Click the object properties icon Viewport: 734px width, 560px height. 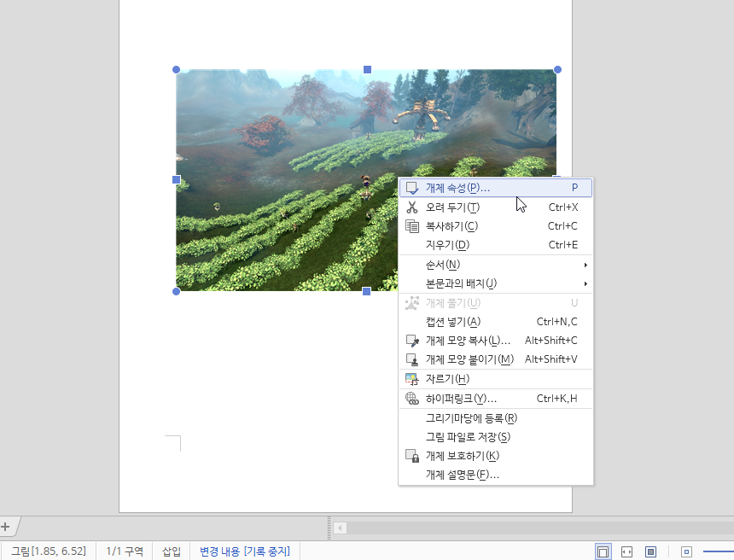412,188
